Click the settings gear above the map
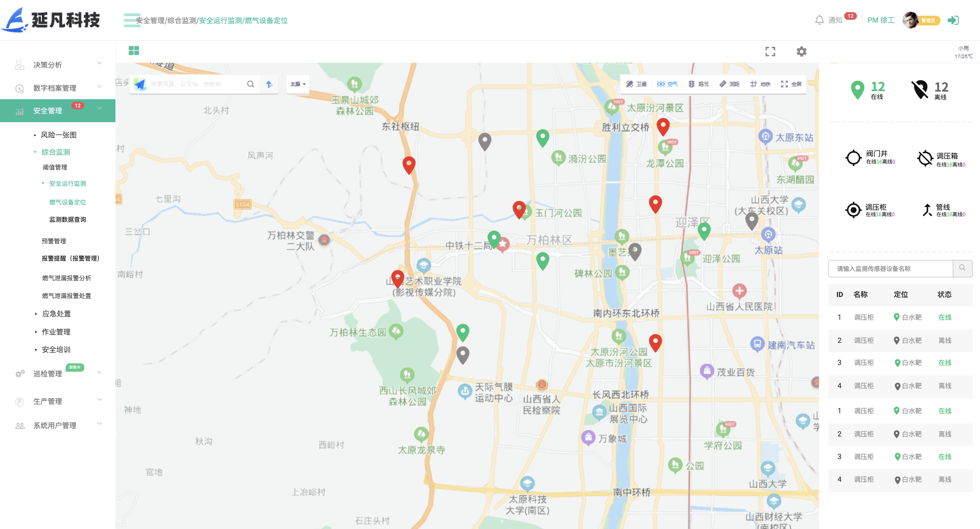 pos(801,51)
